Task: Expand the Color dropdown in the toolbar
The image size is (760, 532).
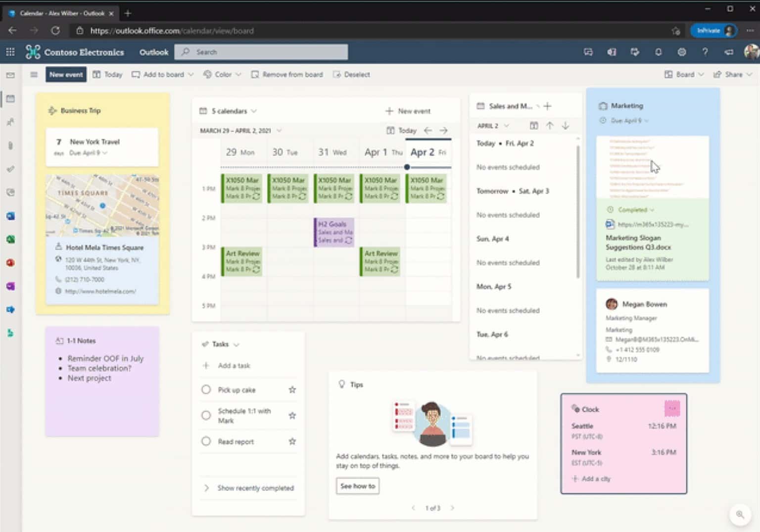Action: pos(222,74)
